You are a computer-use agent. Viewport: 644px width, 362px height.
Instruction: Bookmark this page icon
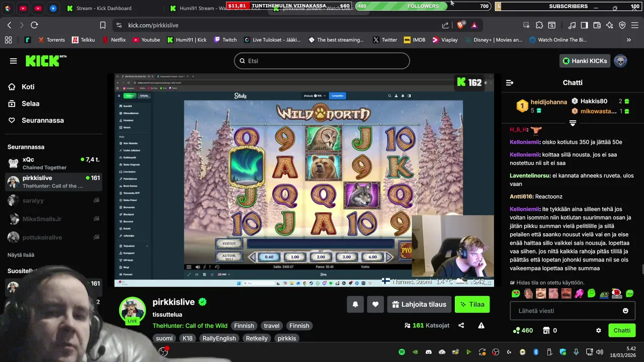click(103, 25)
